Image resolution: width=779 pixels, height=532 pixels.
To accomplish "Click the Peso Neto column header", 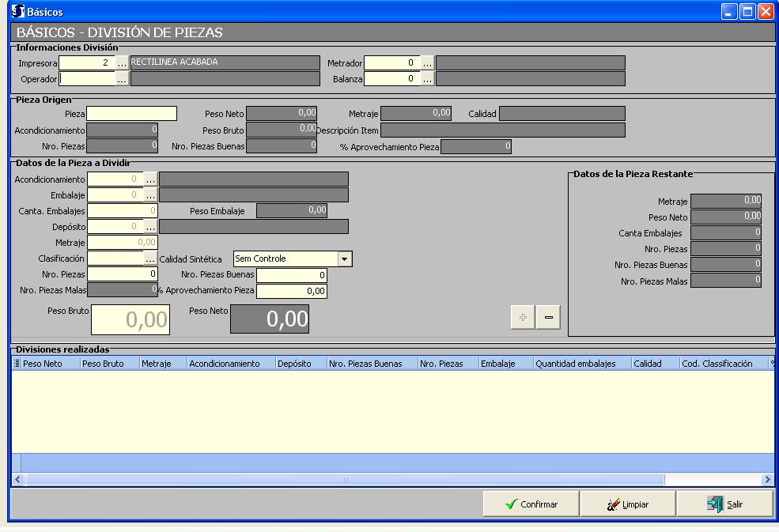I will click(43, 364).
